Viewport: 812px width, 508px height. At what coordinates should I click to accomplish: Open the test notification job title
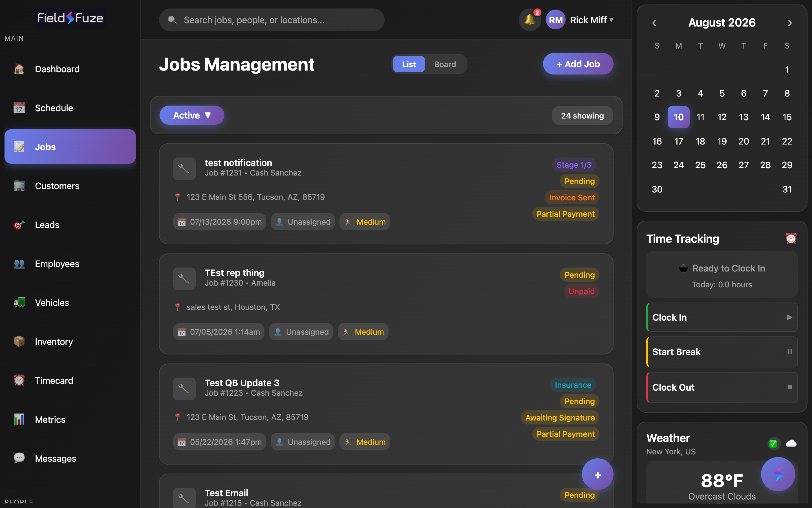[238, 163]
